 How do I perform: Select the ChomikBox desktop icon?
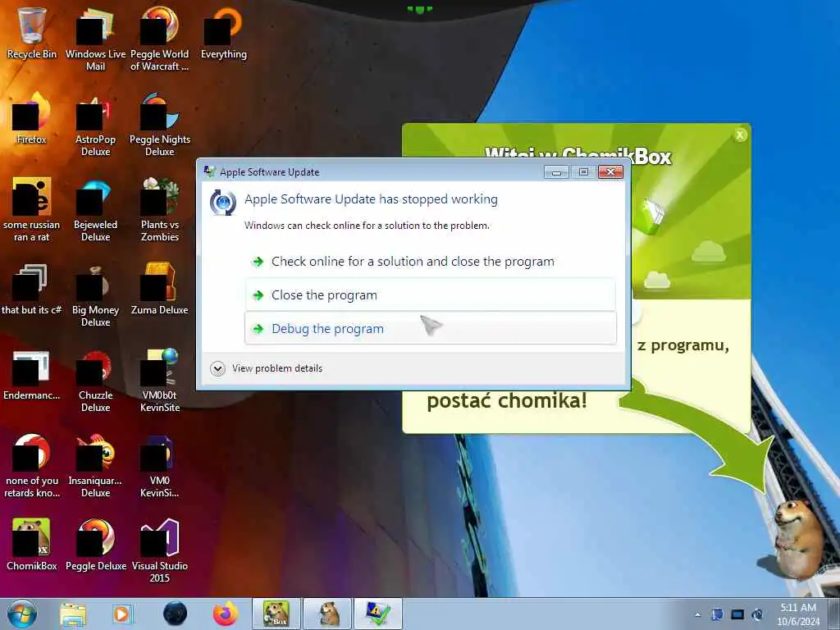pyautogui.click(x=32, y=545)
